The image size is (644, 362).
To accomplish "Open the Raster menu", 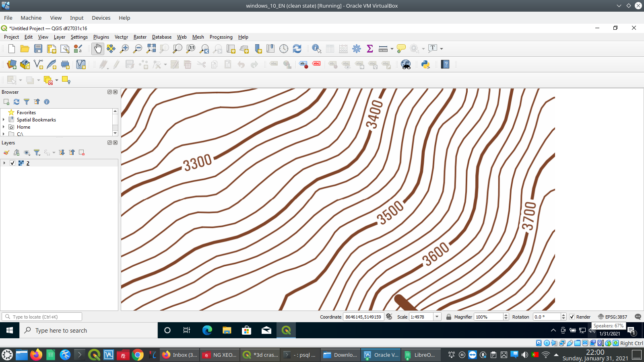I will click(x=140, y=37).
